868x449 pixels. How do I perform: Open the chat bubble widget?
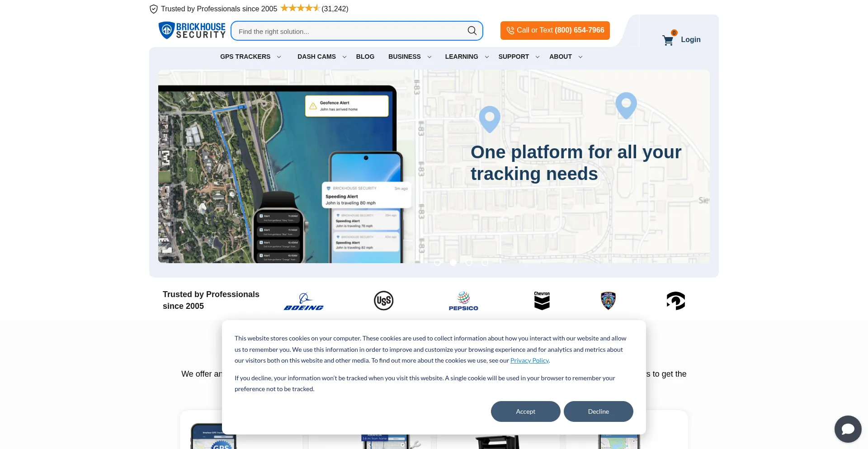(x=848, y=429)
